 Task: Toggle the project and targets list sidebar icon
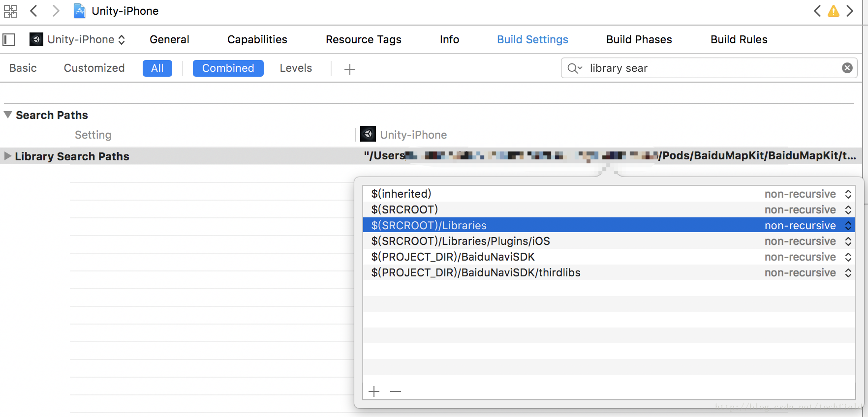pos(9,40)
